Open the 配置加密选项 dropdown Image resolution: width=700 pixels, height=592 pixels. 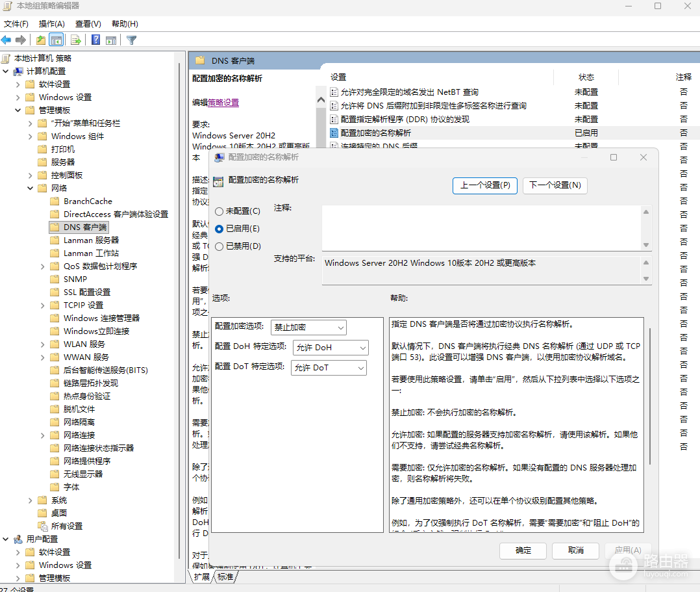[x=308, y=328]
